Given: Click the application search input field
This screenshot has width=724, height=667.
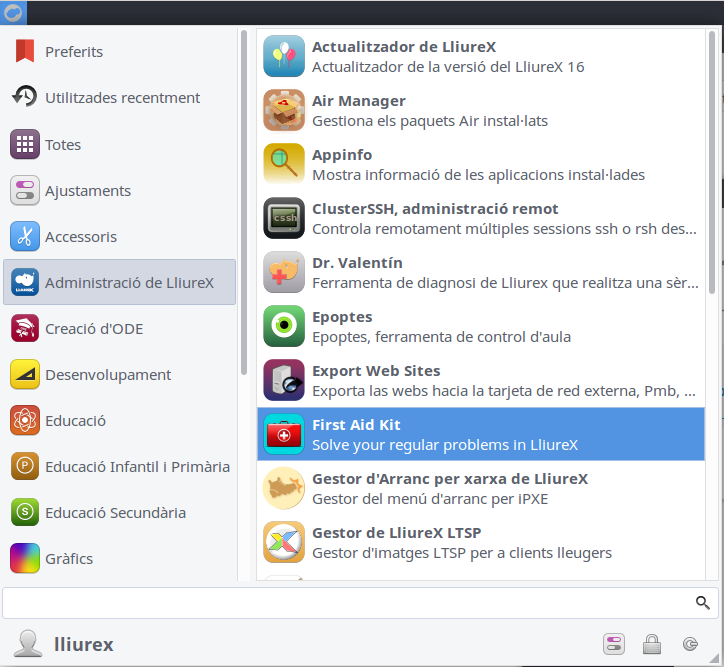Looking at the screenshot, I should [x=345, y=603].
